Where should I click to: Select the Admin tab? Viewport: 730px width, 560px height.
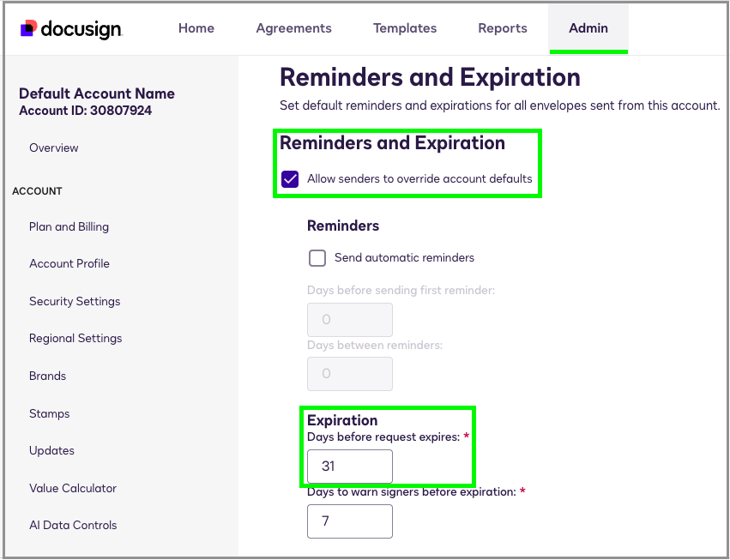588,28
